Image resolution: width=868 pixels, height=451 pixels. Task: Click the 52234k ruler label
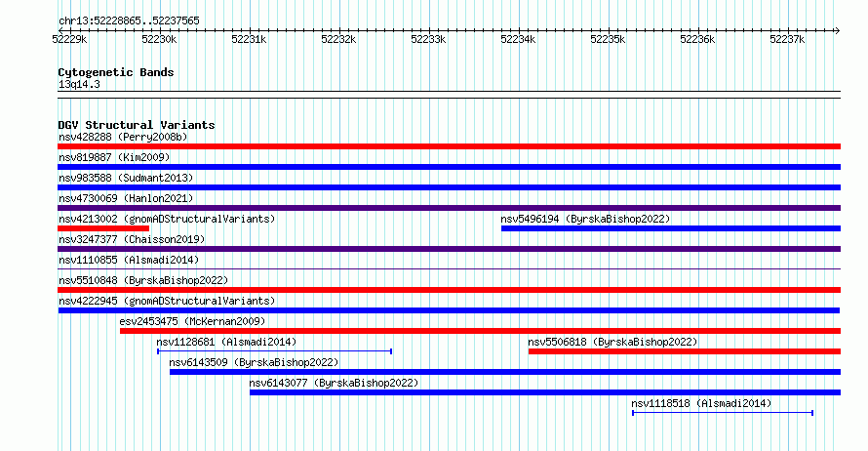(x=518, y=39)
